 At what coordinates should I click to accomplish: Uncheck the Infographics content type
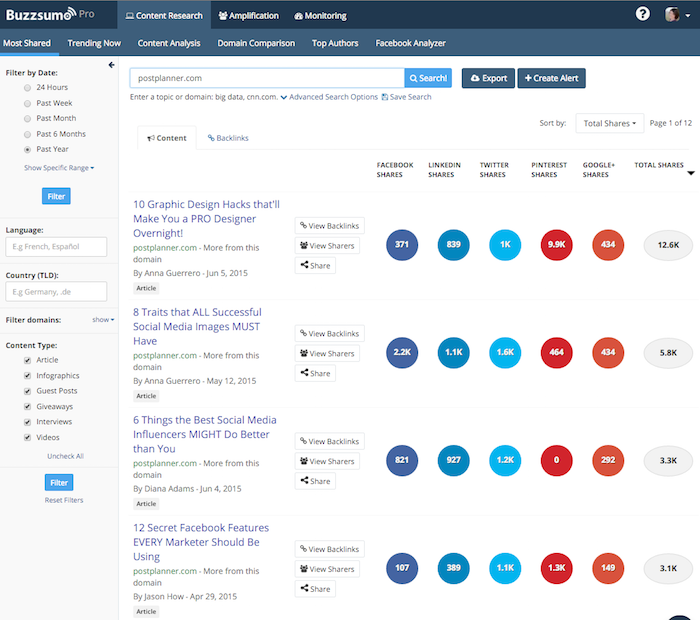click(28, 376)
